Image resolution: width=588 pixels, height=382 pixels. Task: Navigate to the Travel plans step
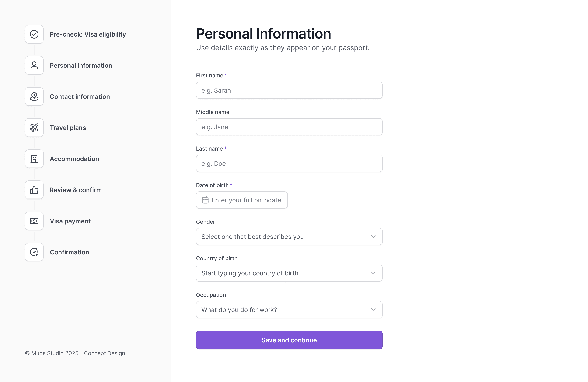[67, 128]
